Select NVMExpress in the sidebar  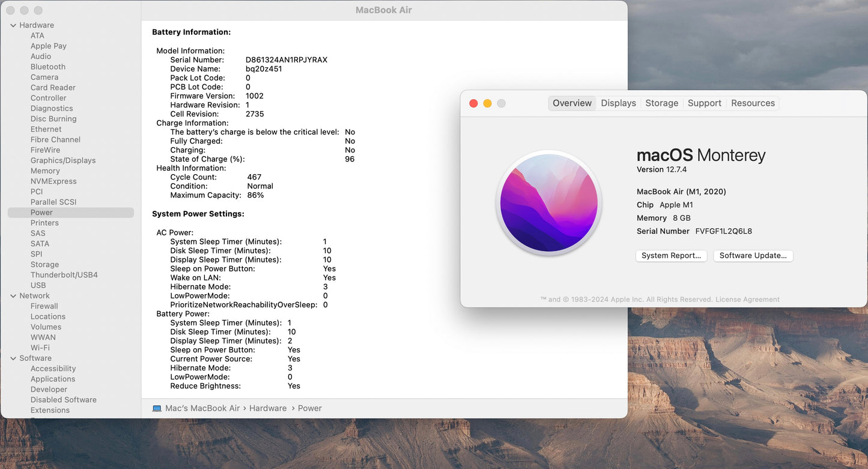coord(53,181)
